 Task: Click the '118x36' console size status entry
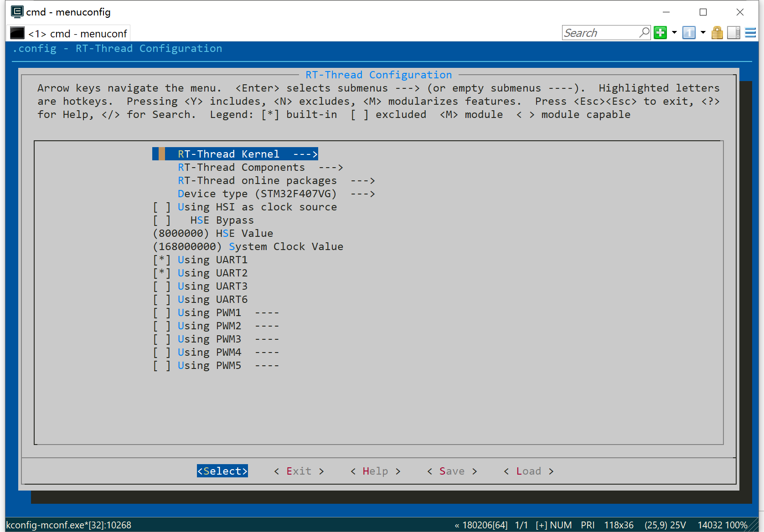click(619, 525)
